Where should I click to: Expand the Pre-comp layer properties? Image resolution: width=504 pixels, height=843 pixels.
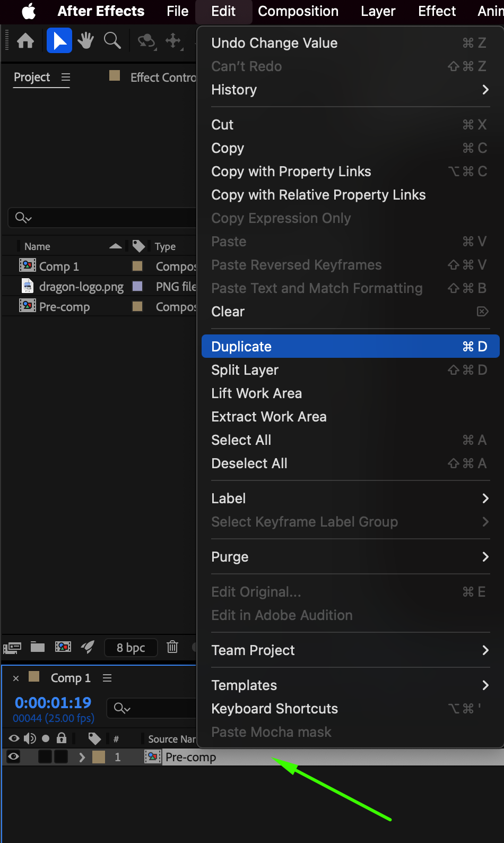pos(82,757)
